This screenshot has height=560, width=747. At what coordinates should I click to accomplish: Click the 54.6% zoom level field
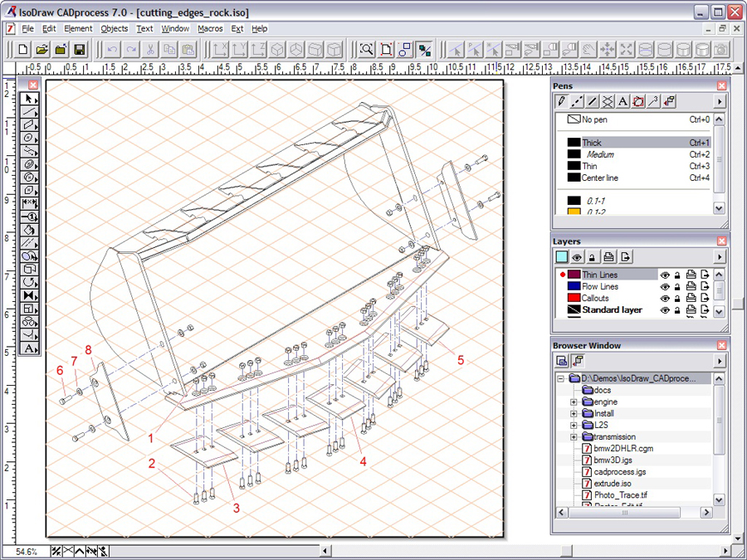(25, 552)
